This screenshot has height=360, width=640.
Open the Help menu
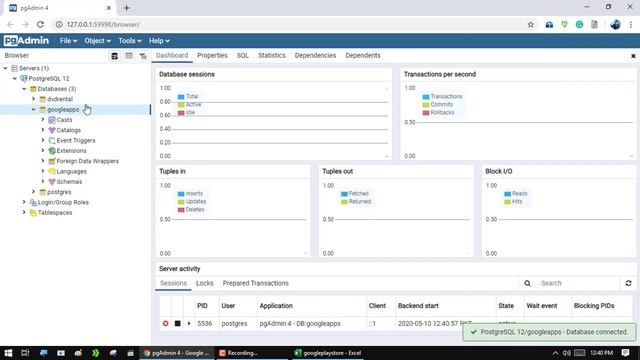click(159, 41)
